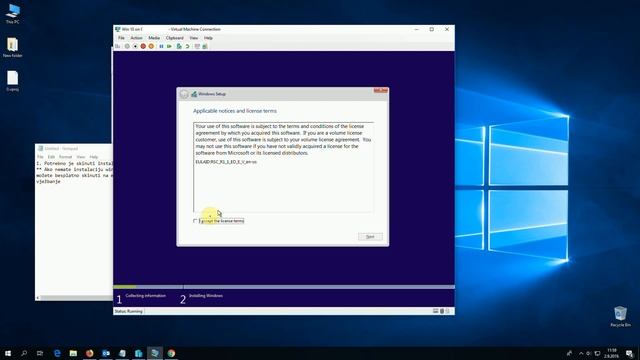The image size is (640, 360).
Task: Click the Status: Running text in status bar
Action: point(129,311)
